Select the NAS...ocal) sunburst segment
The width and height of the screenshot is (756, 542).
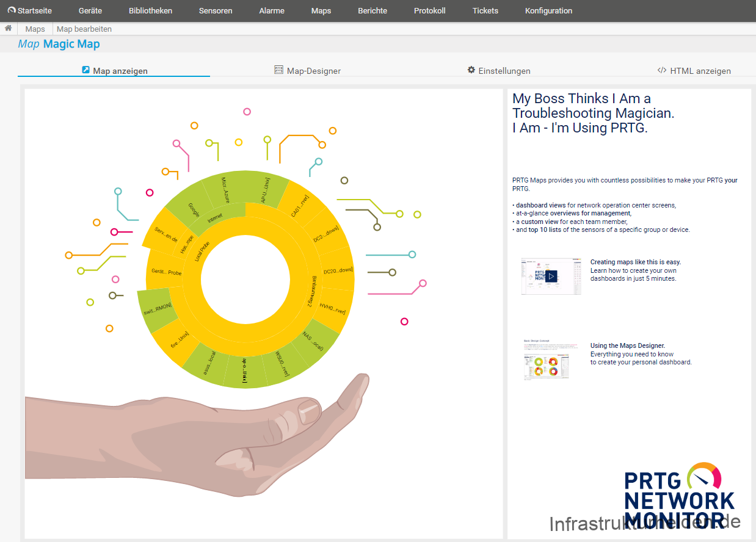(x=313, y=342)
